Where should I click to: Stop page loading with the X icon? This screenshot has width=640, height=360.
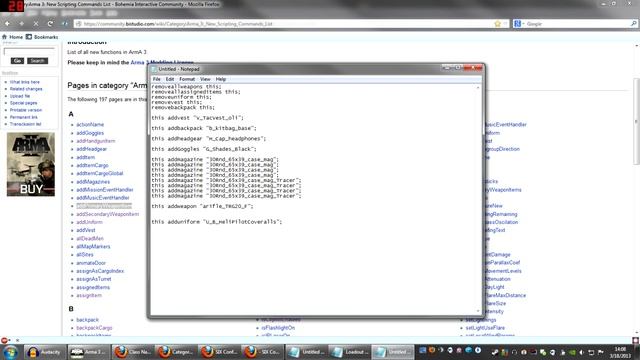(36, 24)
